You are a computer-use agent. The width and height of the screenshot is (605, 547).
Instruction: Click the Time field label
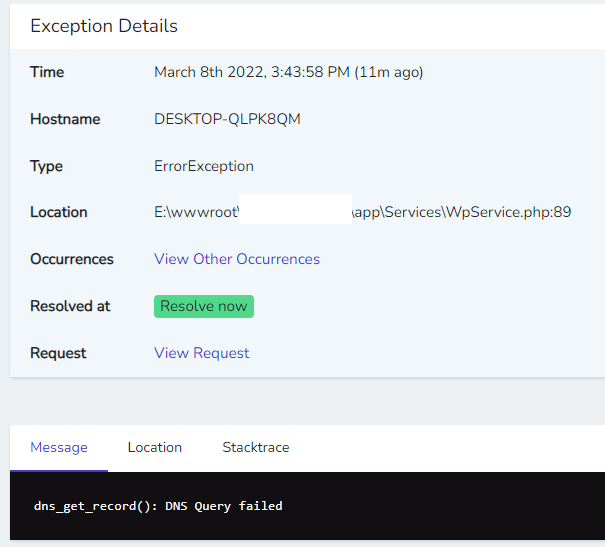[47, 72]
